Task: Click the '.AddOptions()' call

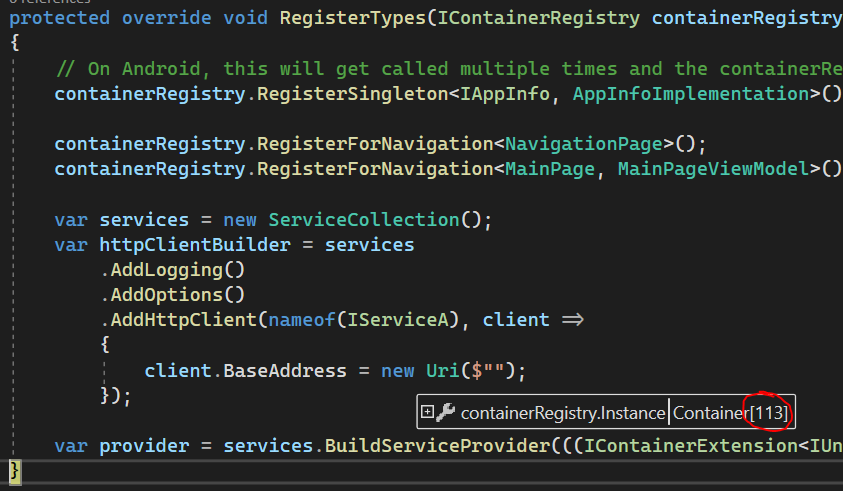Action: (x=173, y=295)
